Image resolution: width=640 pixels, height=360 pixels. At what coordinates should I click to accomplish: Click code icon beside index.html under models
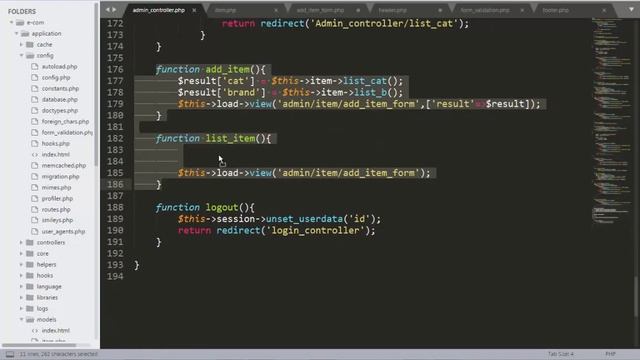click(x=35, y=331)
